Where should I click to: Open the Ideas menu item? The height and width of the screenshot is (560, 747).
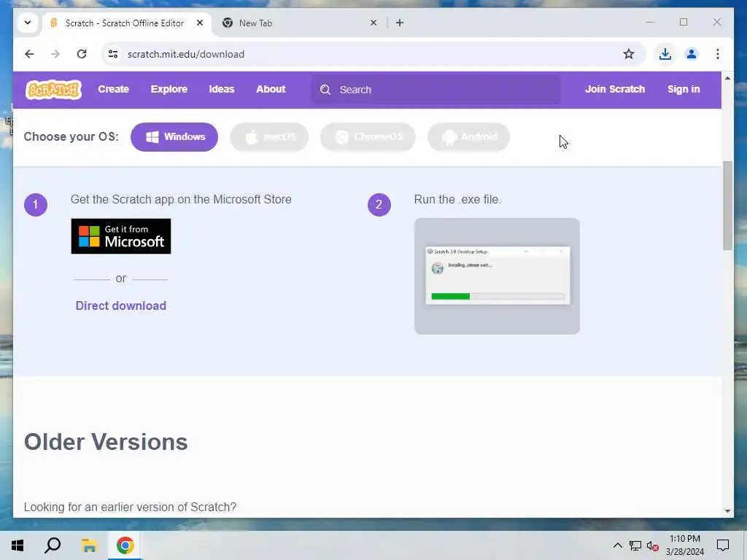point(222,89)
